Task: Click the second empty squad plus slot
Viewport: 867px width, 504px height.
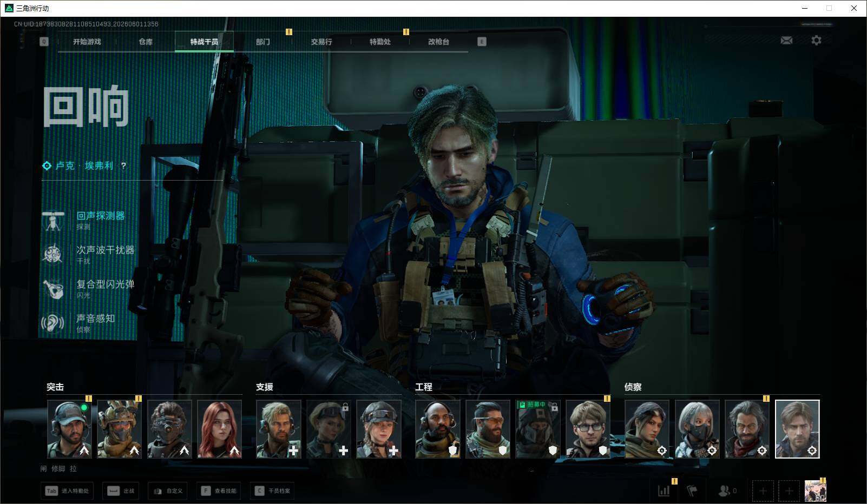Action: [789, 491]
